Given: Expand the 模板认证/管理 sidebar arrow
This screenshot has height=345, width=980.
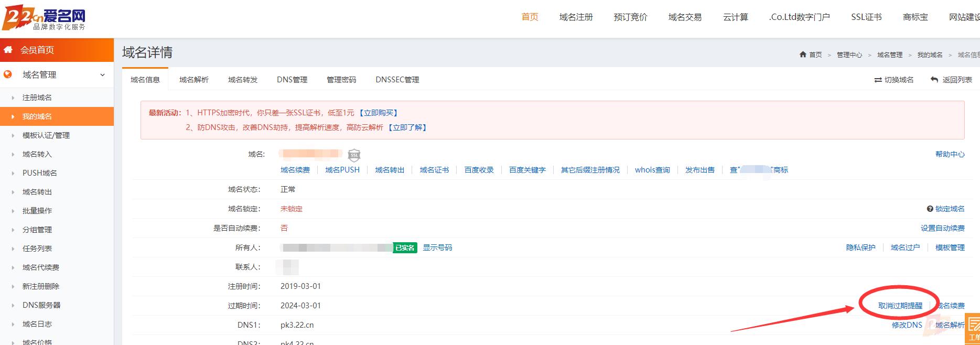Looking at the screenshot, I should pyautogui.click(x=13, y=135).
